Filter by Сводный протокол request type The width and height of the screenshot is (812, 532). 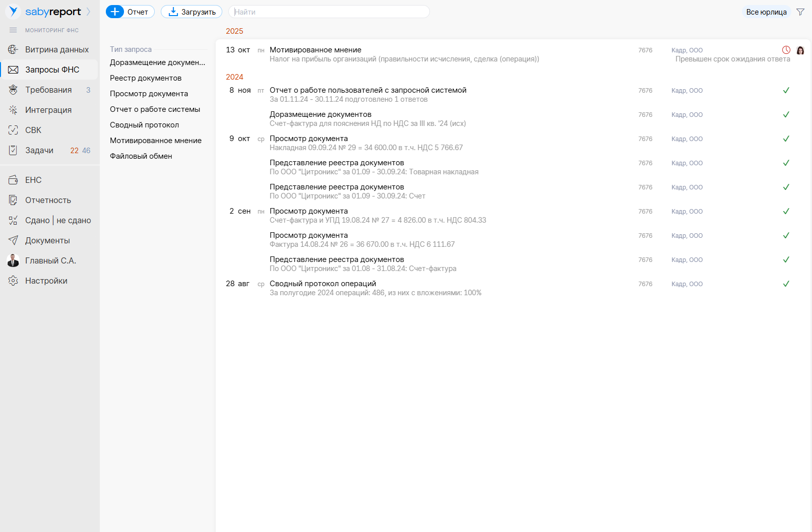(144, 125)
